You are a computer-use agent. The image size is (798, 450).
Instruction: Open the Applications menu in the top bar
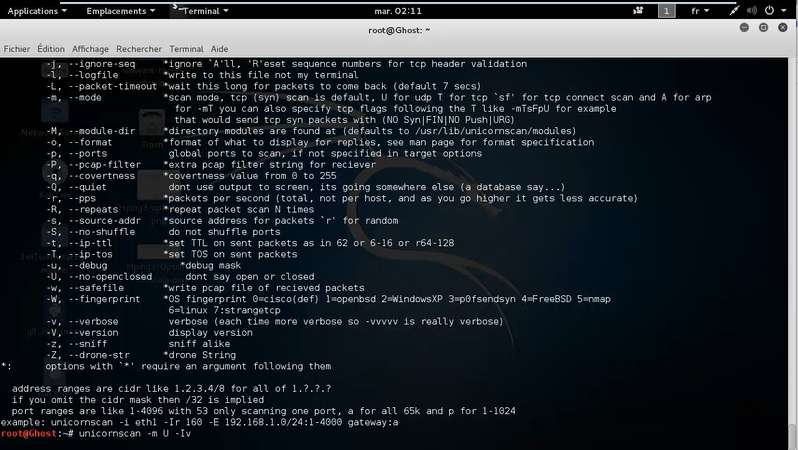click(x=38, y=10)
